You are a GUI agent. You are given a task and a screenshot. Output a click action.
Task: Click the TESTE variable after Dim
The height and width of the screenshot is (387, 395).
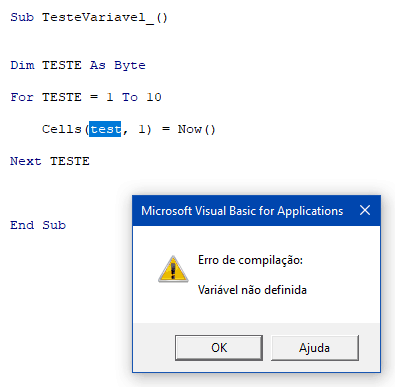62,65
